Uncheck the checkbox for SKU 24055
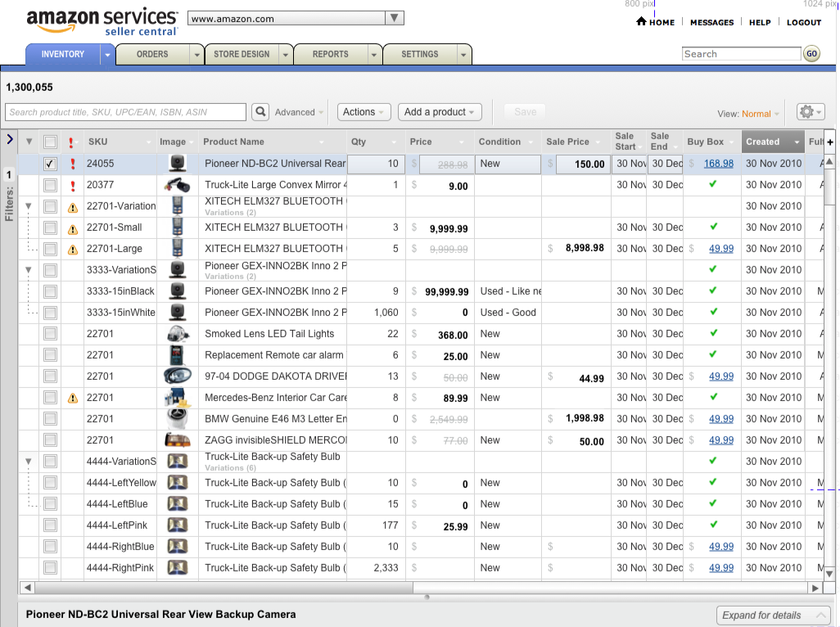 coord(51,164)
